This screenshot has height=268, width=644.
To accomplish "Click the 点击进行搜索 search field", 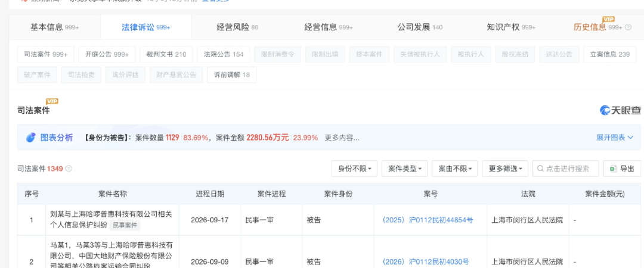I will 565,169.
